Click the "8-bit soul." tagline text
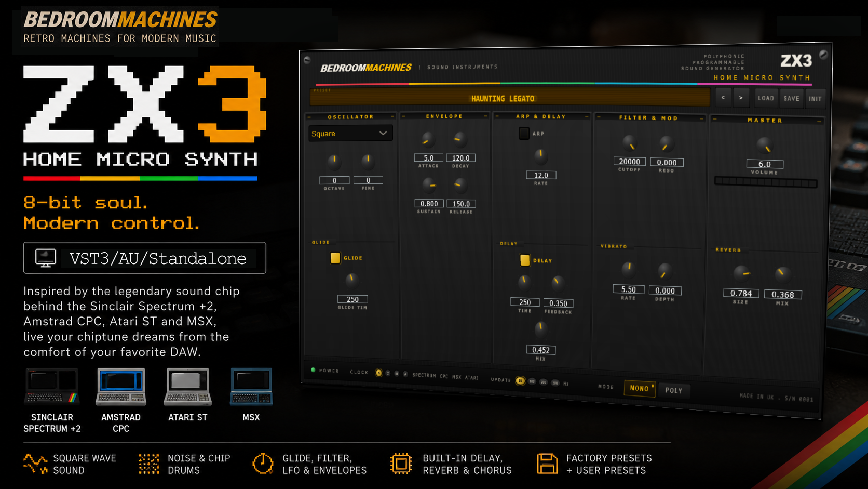Image resolution: width=868 pixels, height=489 pixels. click(86, 203)
